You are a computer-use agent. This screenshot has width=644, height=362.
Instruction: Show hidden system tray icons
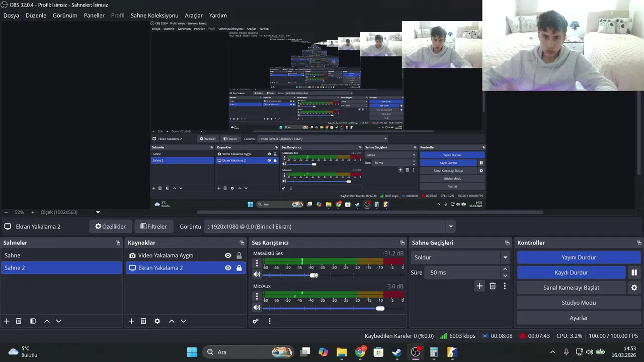pyautogui.click(x=552, y=352)
